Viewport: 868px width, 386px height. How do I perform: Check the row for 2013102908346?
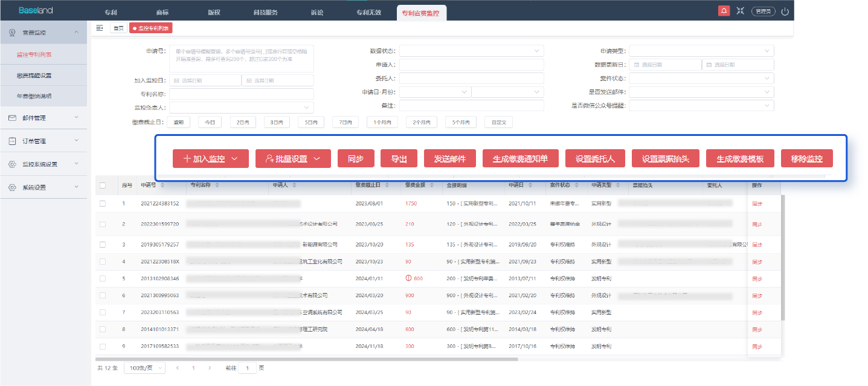(103, 278)
